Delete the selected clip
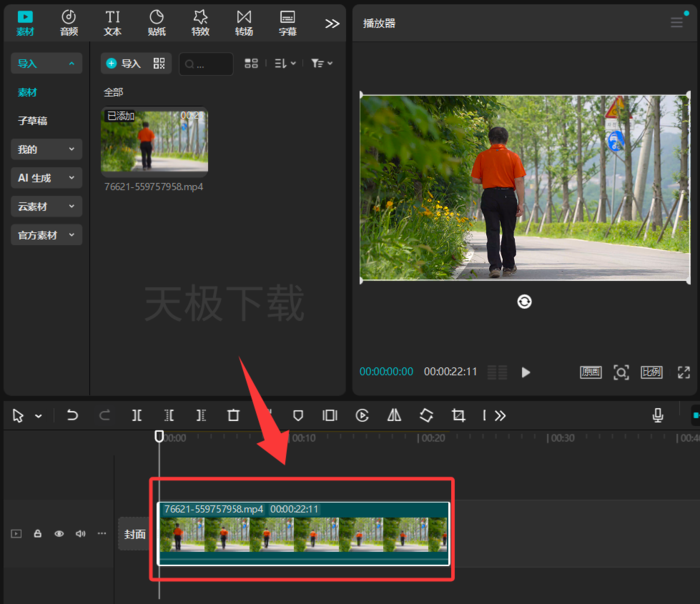The image size is (700, 604). (x=233, y=416)
